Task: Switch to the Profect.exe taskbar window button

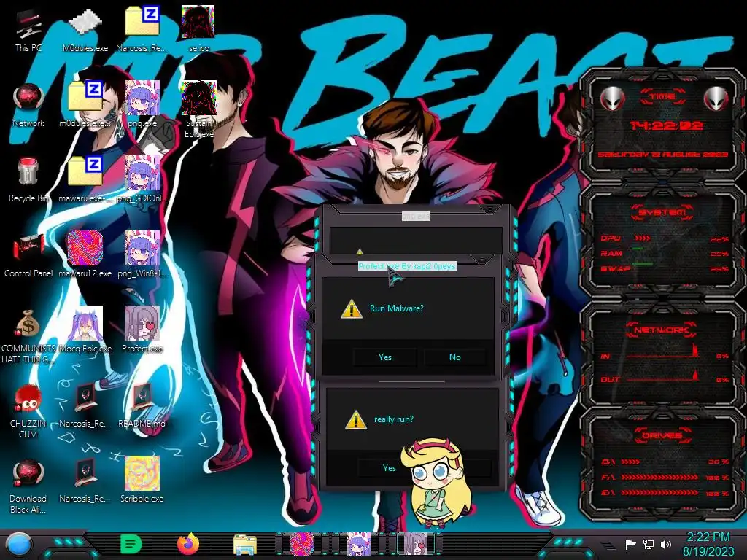Action: (416, 544)
